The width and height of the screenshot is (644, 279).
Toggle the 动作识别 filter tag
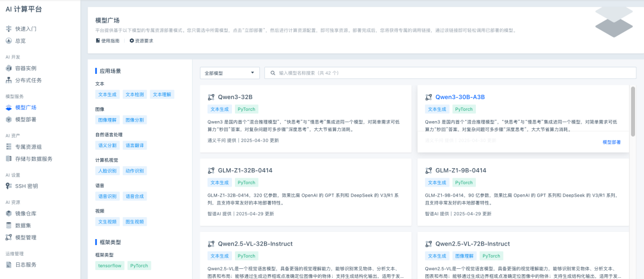click(135, 170)
